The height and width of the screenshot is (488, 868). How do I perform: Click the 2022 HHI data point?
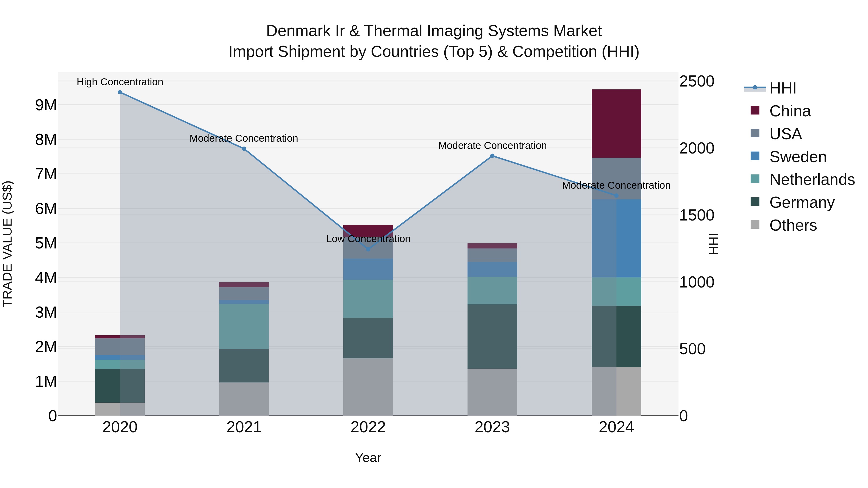[x=368, y=249]
